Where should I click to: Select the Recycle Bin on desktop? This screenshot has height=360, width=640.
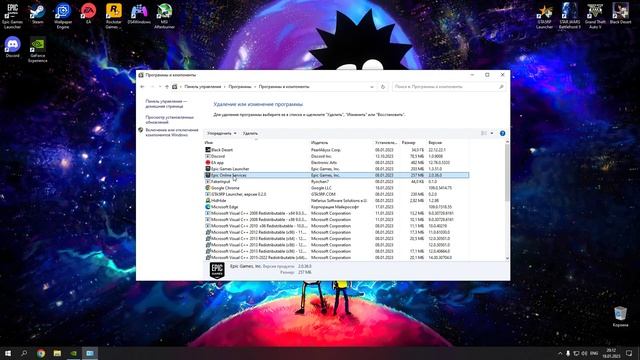pos(620,317)
